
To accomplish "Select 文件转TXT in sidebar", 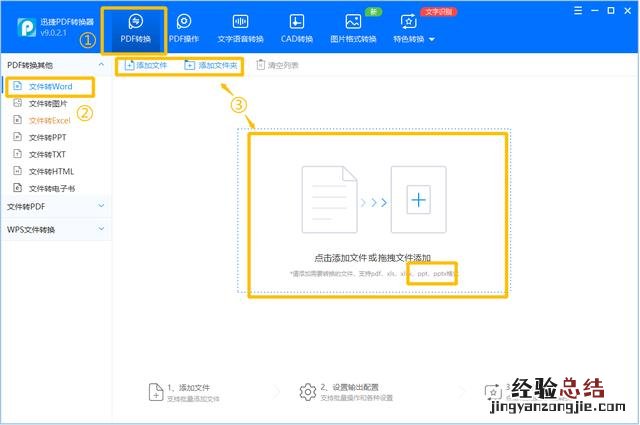I will point(47,154).
